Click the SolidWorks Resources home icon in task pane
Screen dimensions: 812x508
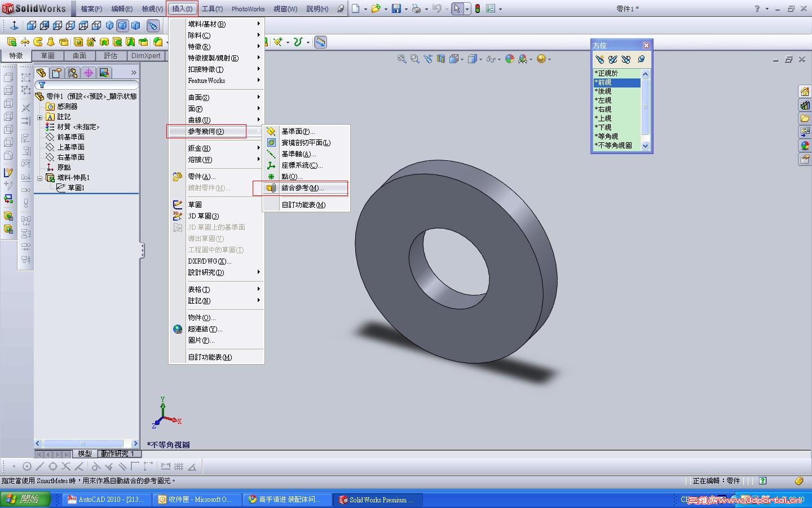(x=805, y=92)
